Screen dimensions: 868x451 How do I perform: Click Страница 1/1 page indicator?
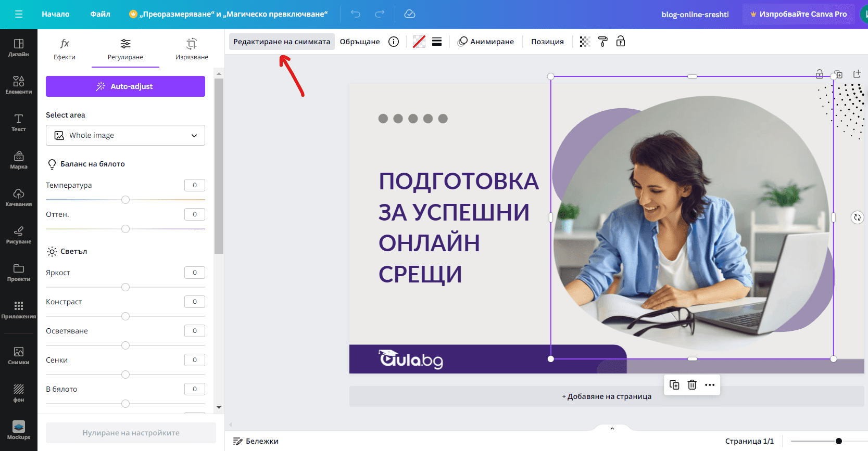pos(749,441)
